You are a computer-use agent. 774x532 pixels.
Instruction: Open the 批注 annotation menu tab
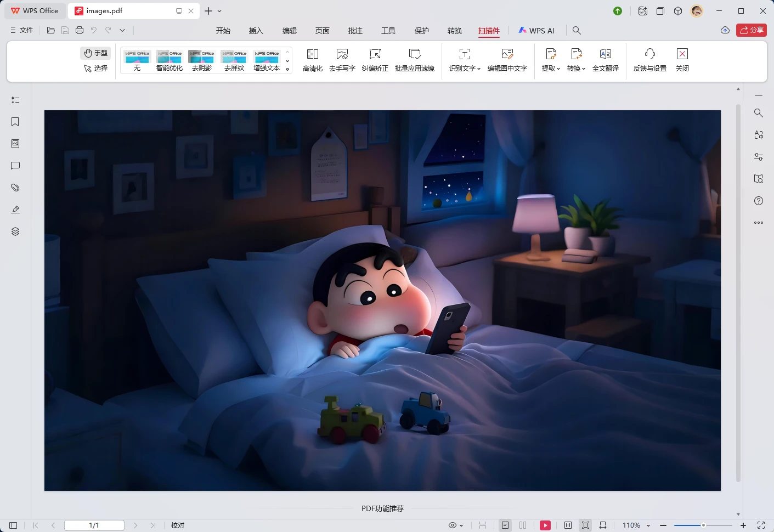pyautogui.click(x=355, y=31)
